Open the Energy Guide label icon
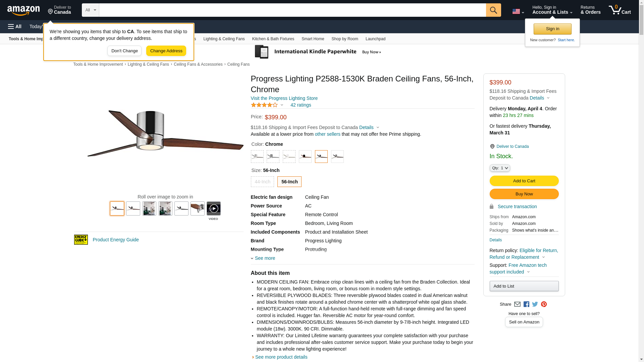 pyautogui.click(x=81, y=240)
